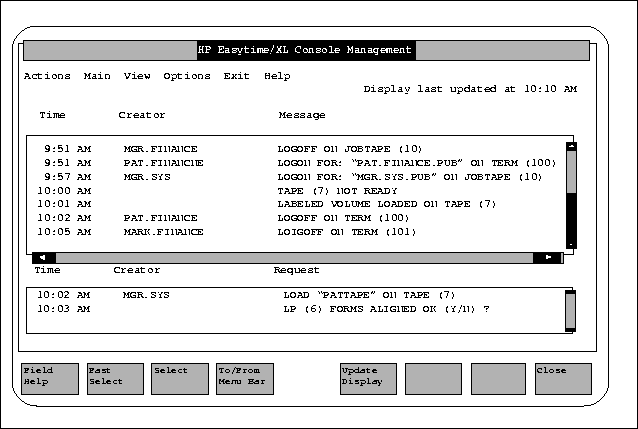This screenshot has width=638, height=429.
Task: Click the Display last updated status text
Action: click(x=470, y=89)
